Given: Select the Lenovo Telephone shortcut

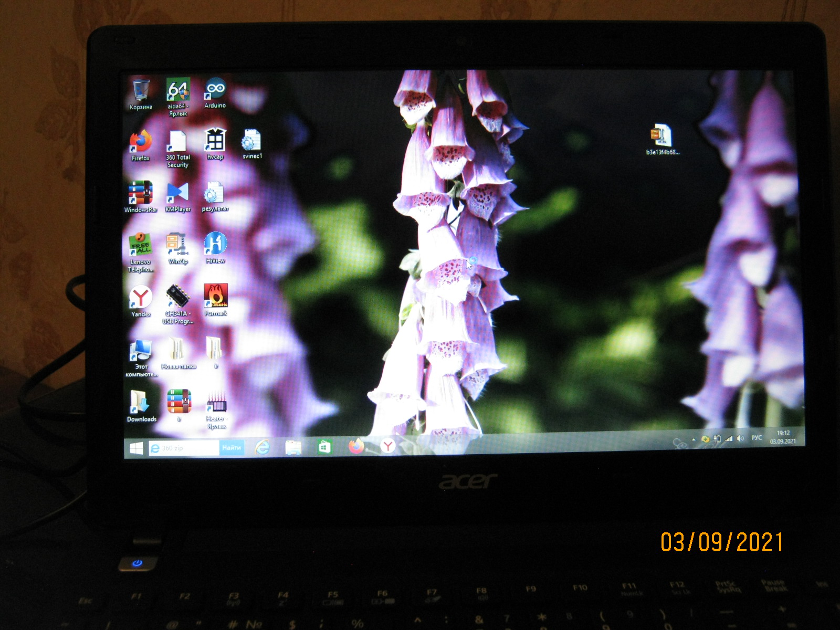Looking at the screenshot, I should click(x=140, y=247).
